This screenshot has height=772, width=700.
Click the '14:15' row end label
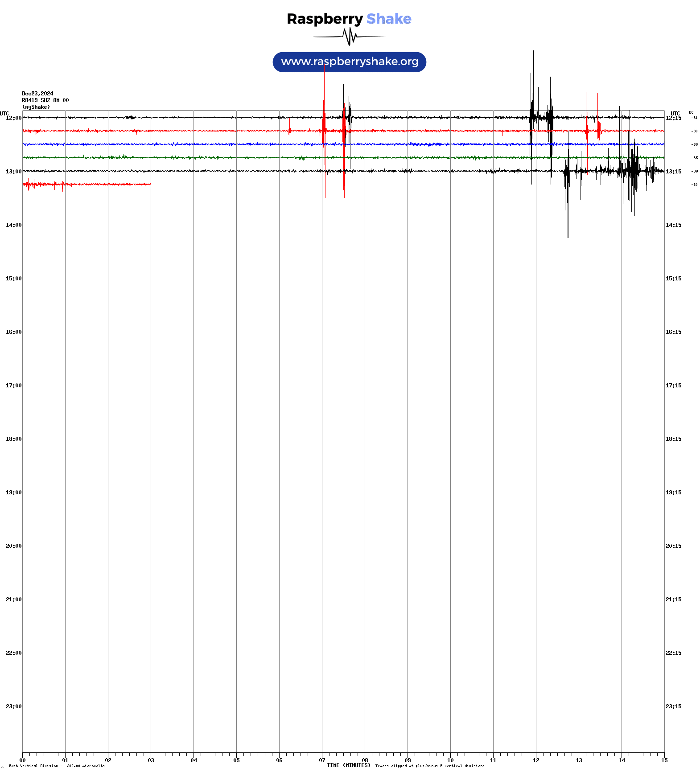point(674,225)
